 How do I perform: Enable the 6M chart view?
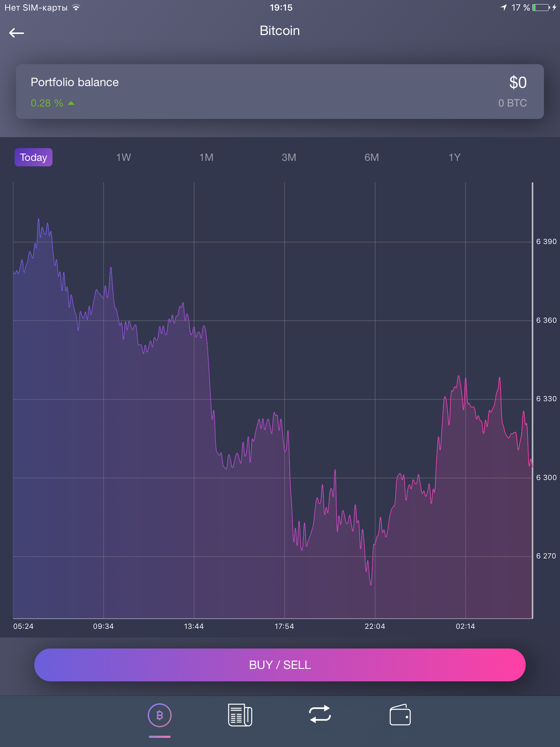pyautogui.click(x=372, y=157)
